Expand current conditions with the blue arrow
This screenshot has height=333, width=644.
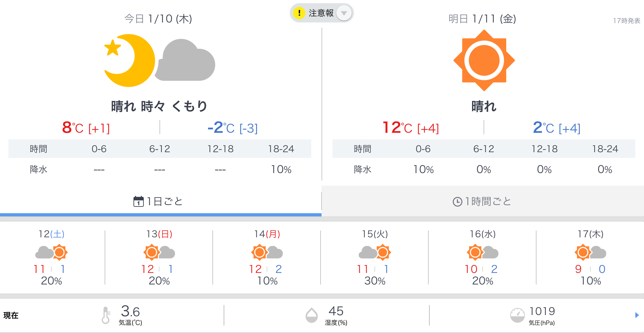637,315
